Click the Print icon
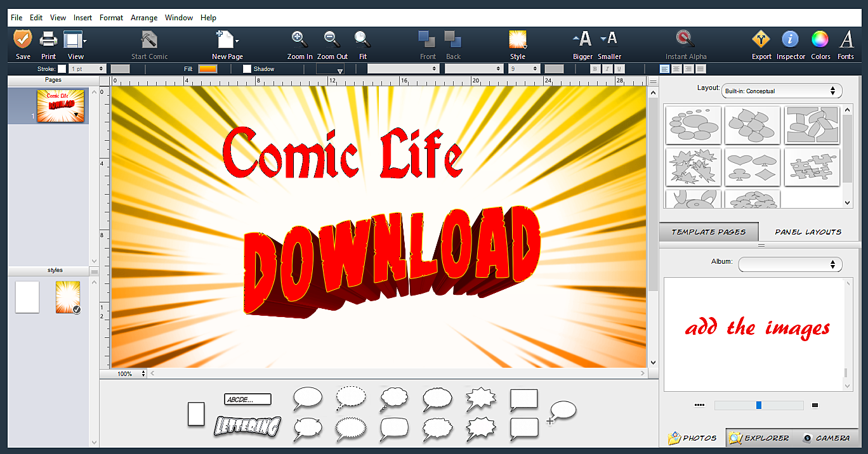 point(48,40)
